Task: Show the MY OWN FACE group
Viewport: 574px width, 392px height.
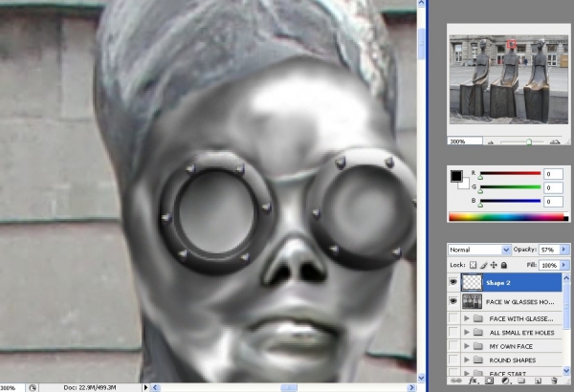Action: (453, 346)
